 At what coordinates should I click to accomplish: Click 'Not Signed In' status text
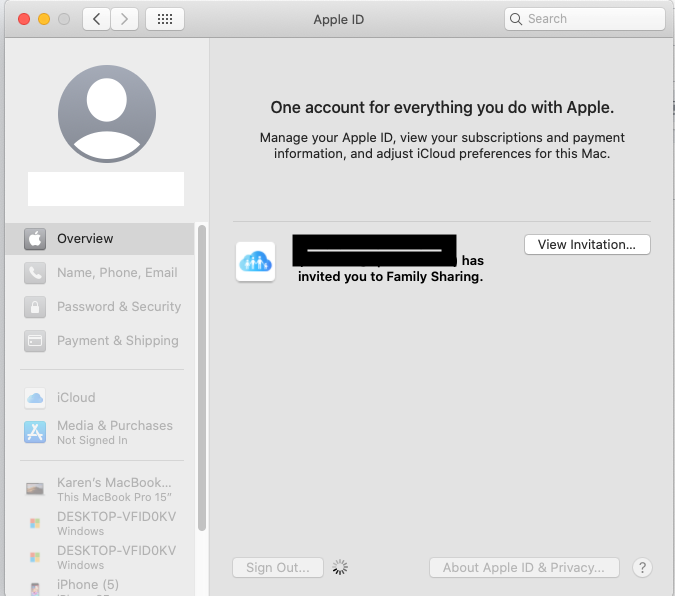(92, 440)
